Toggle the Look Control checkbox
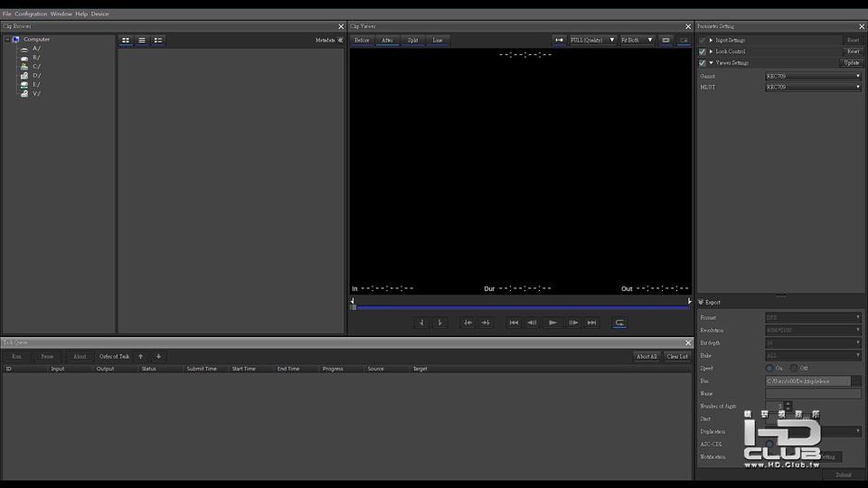 (702, 52)
